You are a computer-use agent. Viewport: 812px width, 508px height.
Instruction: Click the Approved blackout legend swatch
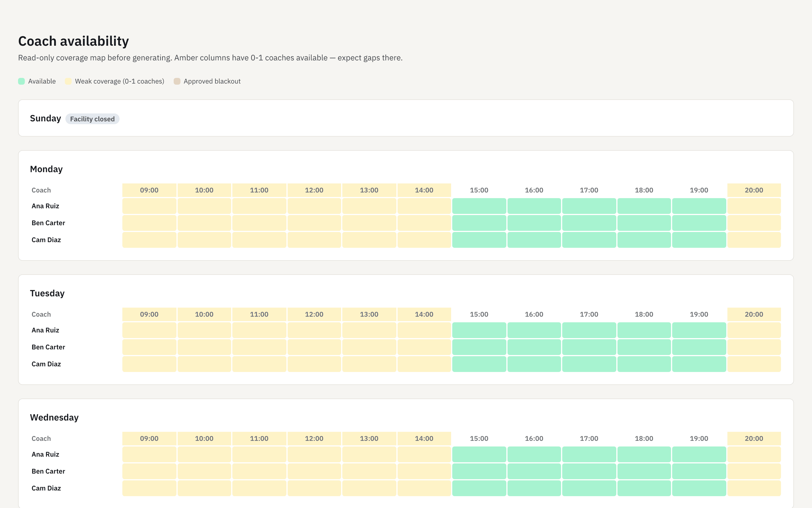pyautogui.click(x=177, y=81)
